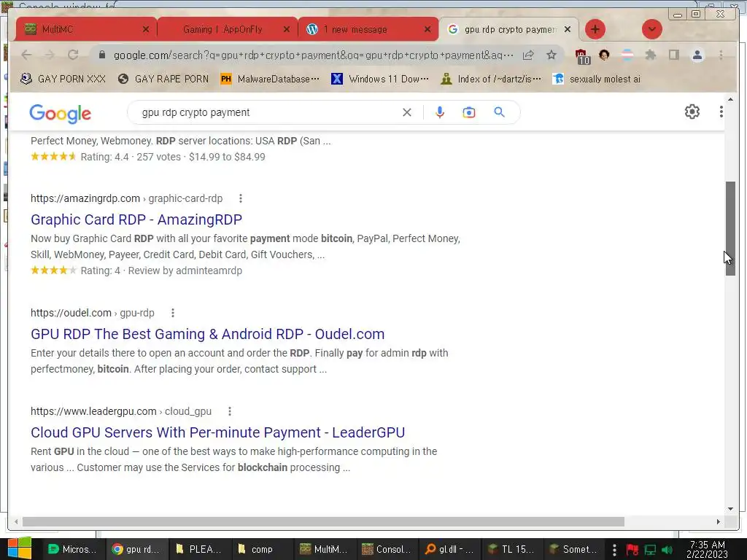Click the horizontal scrollbar left arrow
This screenshot has width=747, height=560.
tap(16, 522)
